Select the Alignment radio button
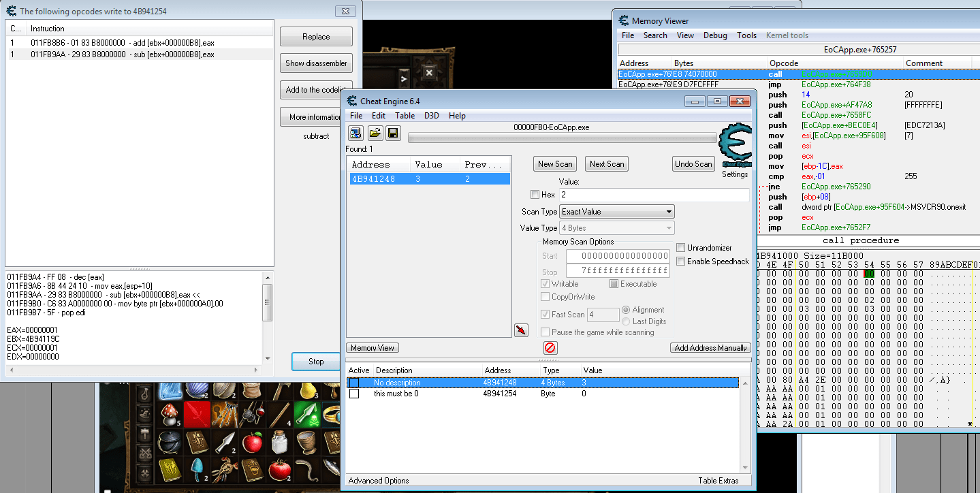 [627, 310]
